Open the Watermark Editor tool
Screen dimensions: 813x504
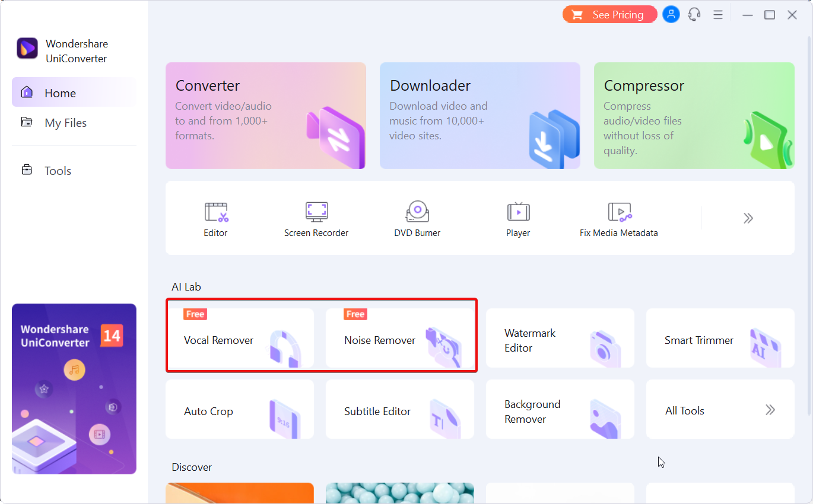(560, 338)
